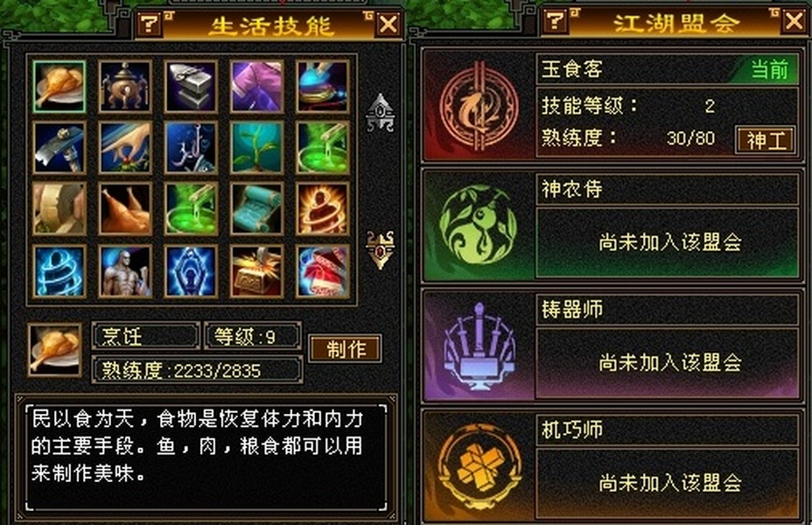The height and width of the screenshot is (525, 812).
Task: Select the cooking drumstick skill icon
Action: coord(59,87)
